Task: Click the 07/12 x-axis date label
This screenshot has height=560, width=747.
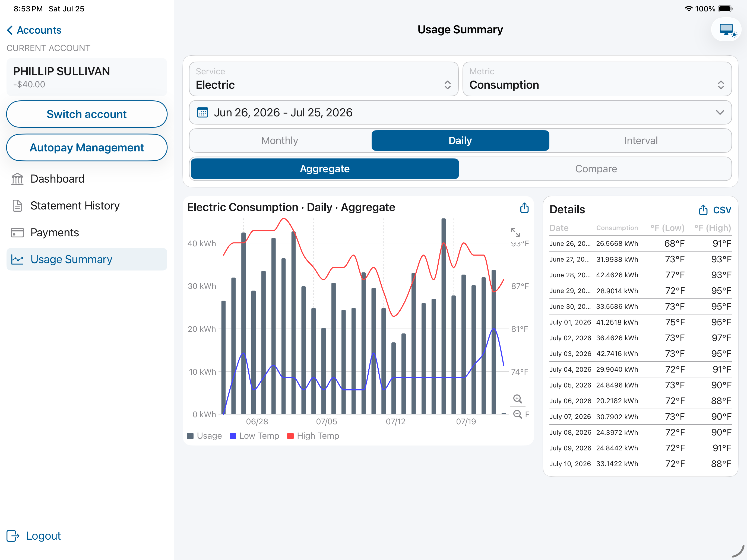Action: point(395,422)
